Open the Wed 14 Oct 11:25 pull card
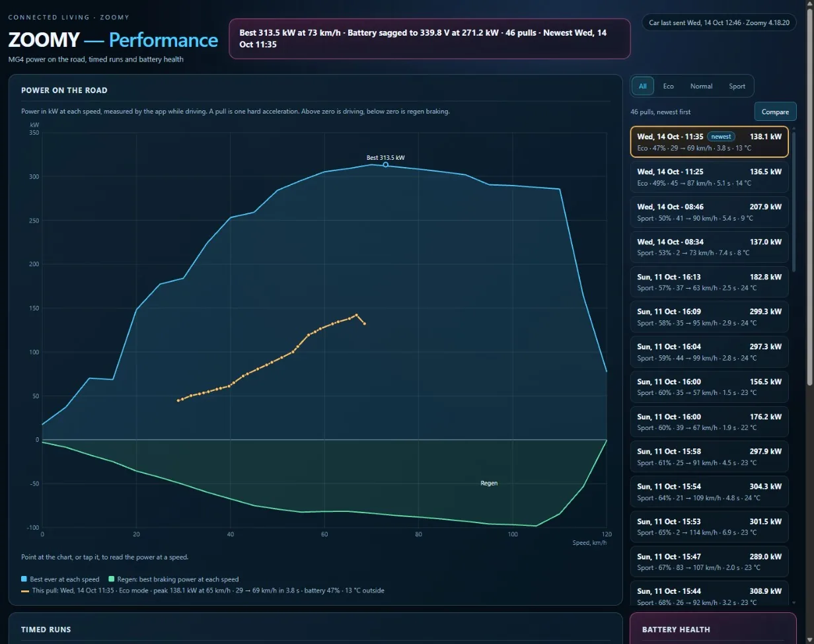The height and width of the screenshot is (644, 814). (709, 177)
